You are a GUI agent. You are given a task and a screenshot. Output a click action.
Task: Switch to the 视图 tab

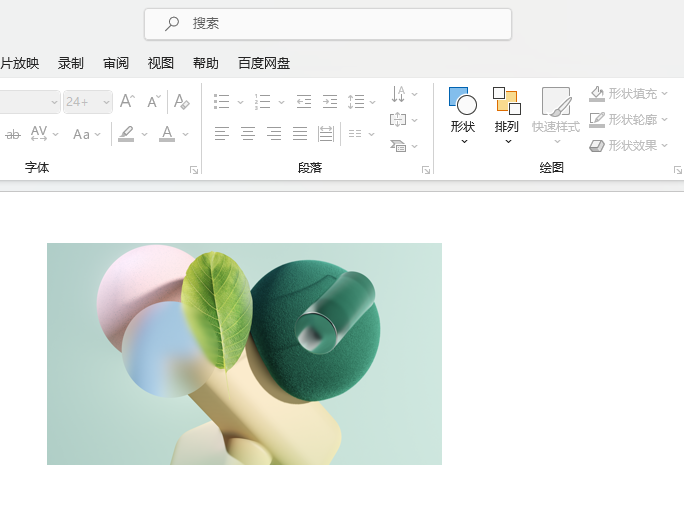(161, 63)
